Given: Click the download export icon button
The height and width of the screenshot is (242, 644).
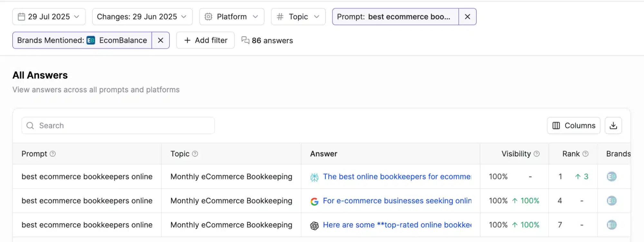Looking at the screenshot, I should pos(613,126).
